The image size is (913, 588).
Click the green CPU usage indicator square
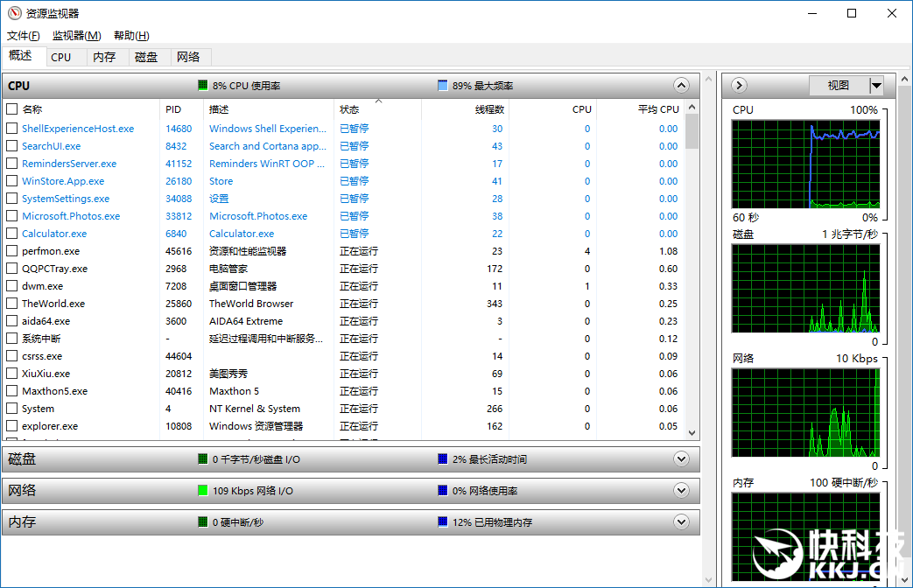[x=203, y=86]
